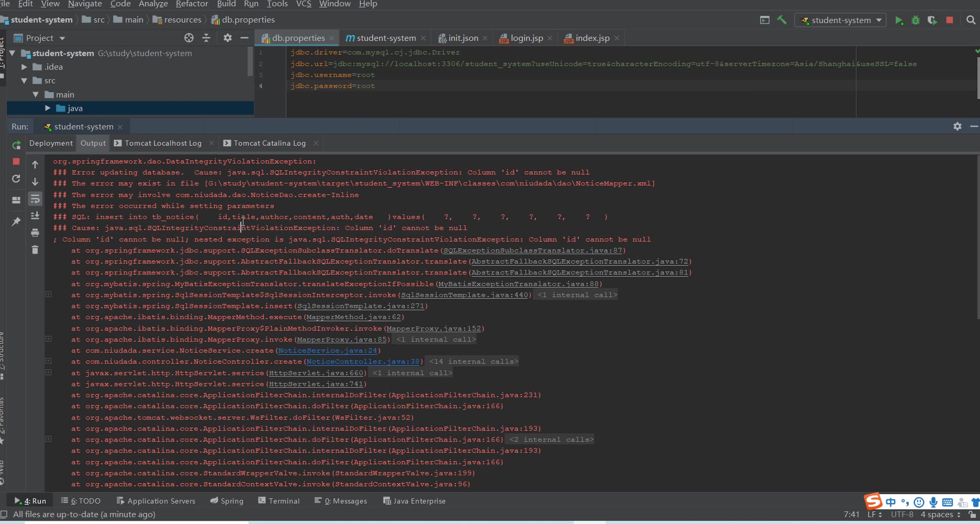This screenshot has width=980, height=524.
Task: Open the Terminal tool window
Action: tap(279, 501)
